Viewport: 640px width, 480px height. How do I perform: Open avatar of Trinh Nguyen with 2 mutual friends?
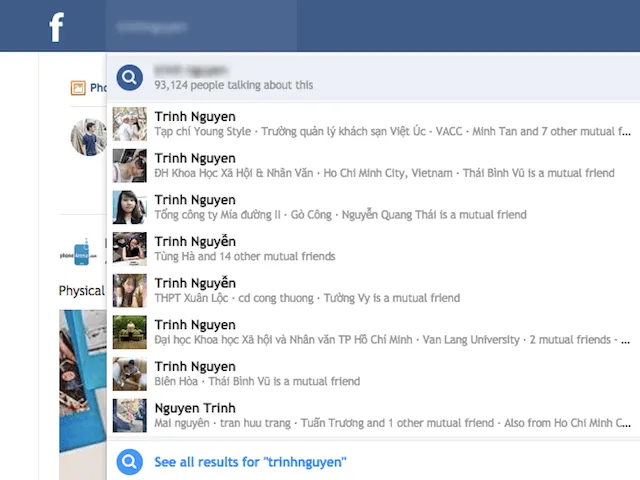(130, 332)
